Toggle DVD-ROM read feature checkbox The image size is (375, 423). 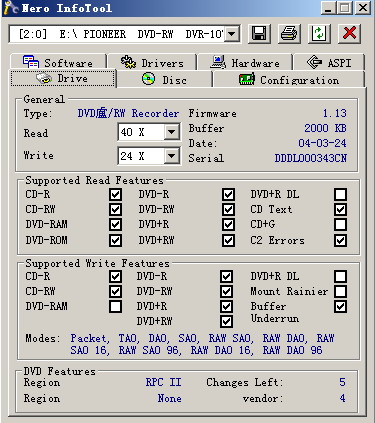pos(115,240)
